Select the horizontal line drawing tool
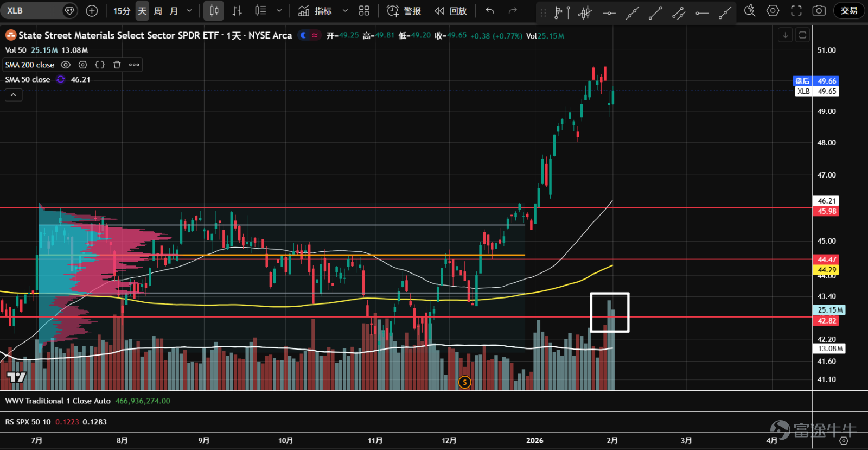The width and height of the screenshot is (868, 450). click(x=609, y=12)
